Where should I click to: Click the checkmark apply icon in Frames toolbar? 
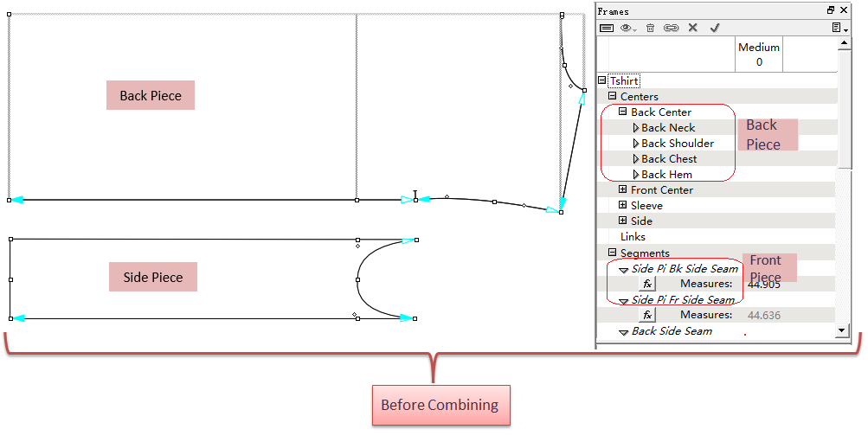click(715, 28)
